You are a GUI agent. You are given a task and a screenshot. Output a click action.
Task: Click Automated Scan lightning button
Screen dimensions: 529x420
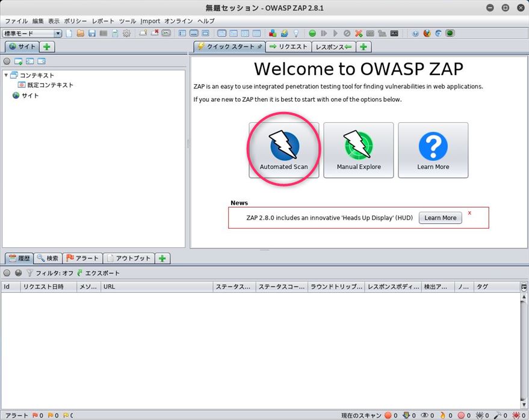[283, 150]
